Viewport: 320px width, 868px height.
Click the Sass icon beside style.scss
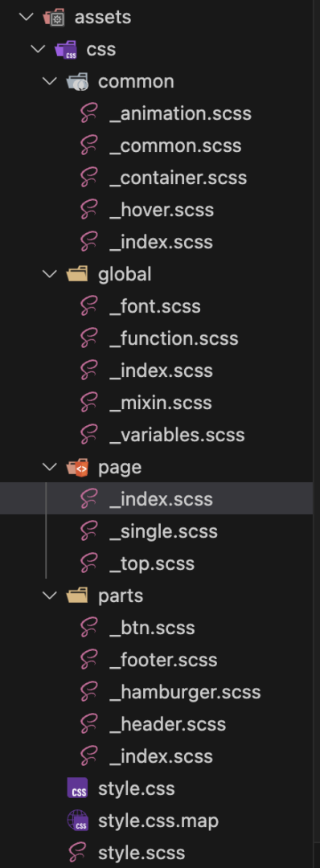[x=77, y=853]
